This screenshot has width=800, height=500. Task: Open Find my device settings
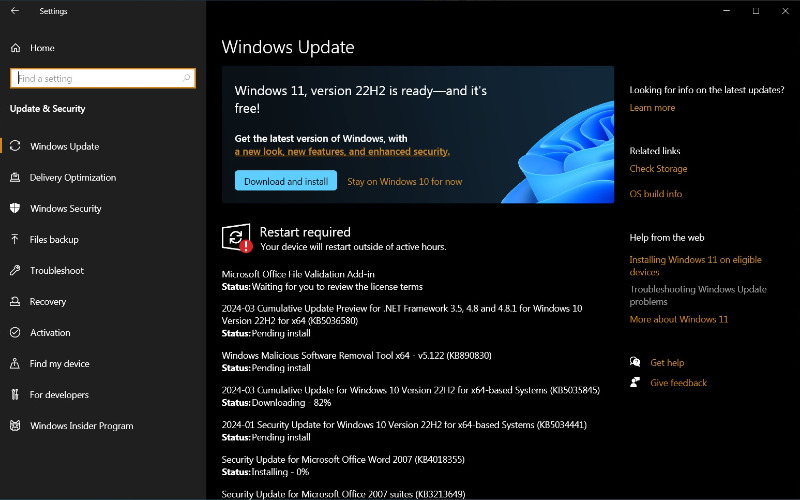[59, 364]
